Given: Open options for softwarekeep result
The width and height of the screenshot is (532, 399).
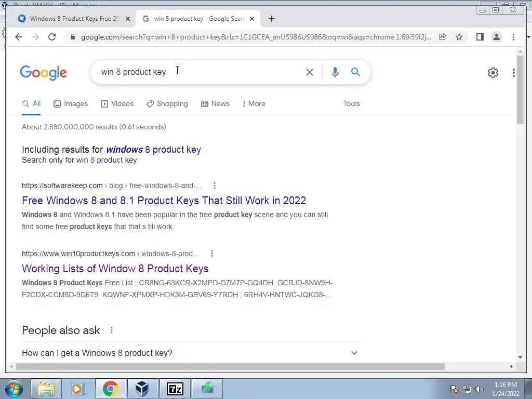Looking at the screenshot, I should (214, 185).
